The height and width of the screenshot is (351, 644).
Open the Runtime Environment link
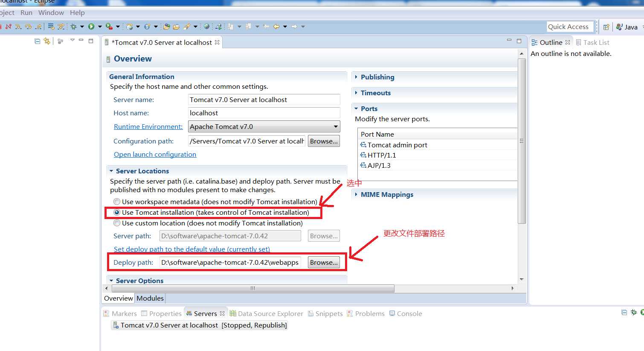(148, 126)
